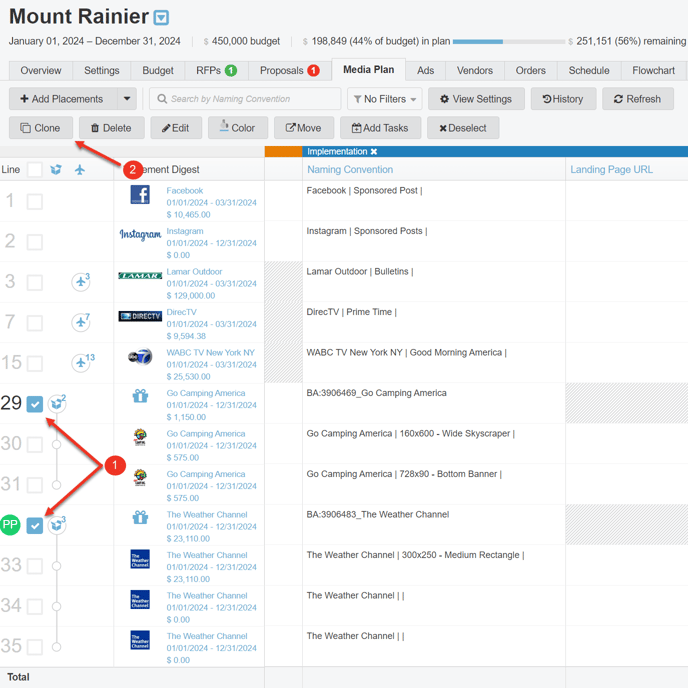Click the gift icon on line 29
This screenshot has width=688, height=688.
140,396
